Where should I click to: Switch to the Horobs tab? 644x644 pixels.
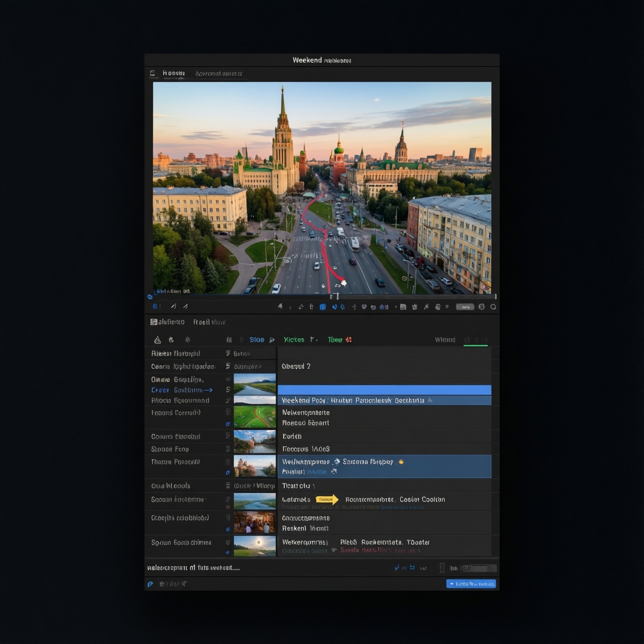click(x=174, y=74)
